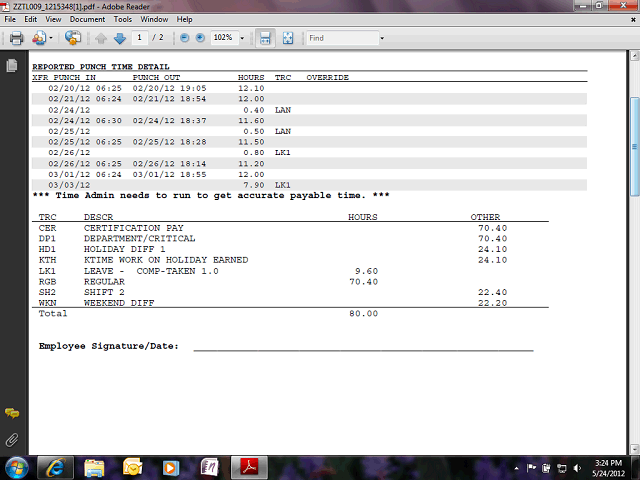640x480 pixels.
Task: Open the Attachments paperclip panel
Action: click(12, 440)
